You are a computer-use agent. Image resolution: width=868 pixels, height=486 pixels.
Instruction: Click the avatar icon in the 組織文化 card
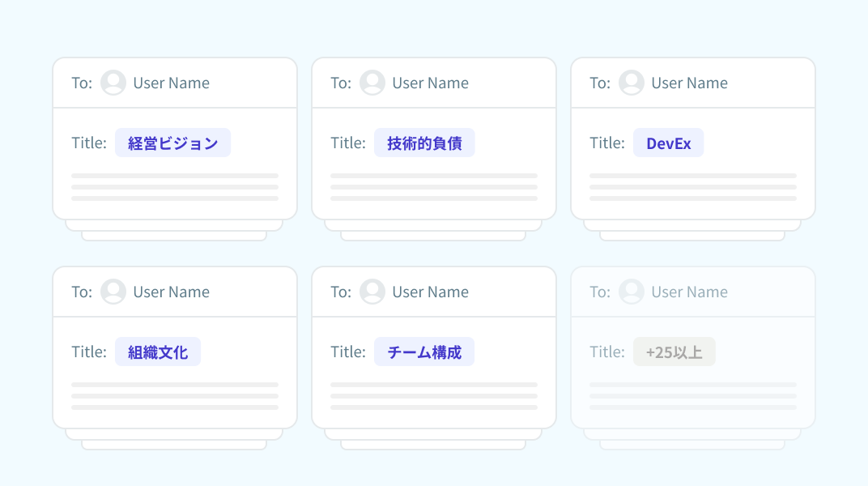click(113, 291)
